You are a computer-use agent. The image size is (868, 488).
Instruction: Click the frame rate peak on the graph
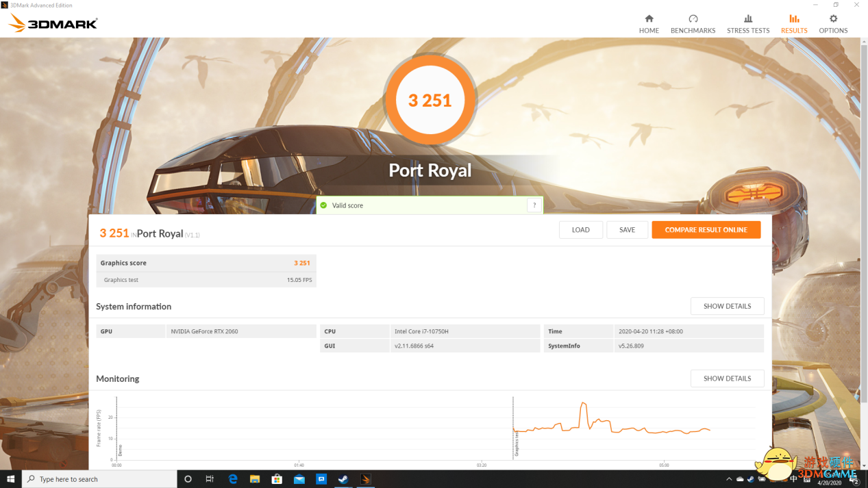coord(584,404)
